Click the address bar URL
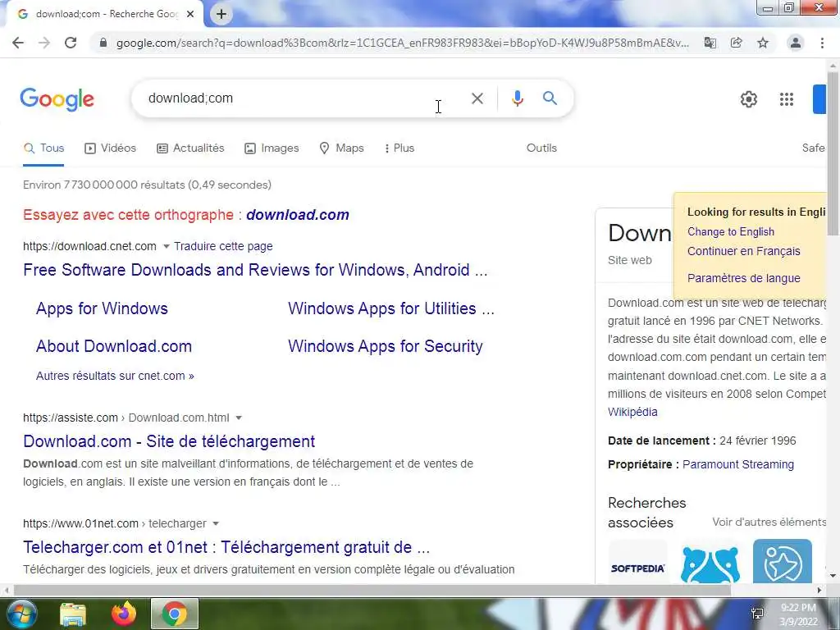Screen dimensions: 840x630 [x=402, y=43]
